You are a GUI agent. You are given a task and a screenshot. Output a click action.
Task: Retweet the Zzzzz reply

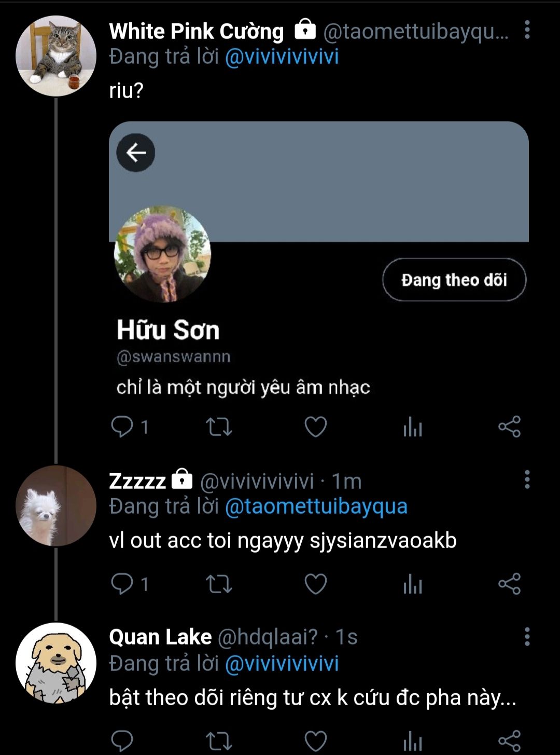point(219,585)
